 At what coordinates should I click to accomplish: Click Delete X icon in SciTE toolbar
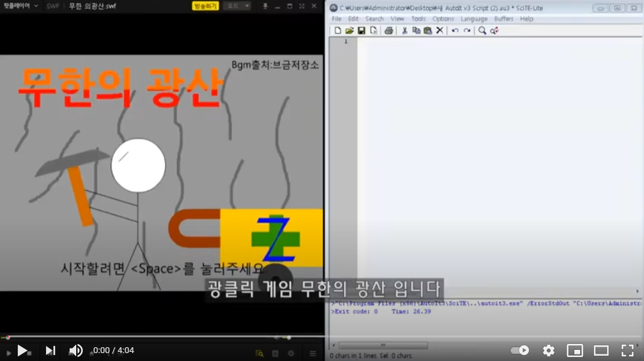(x=440, y=30)
